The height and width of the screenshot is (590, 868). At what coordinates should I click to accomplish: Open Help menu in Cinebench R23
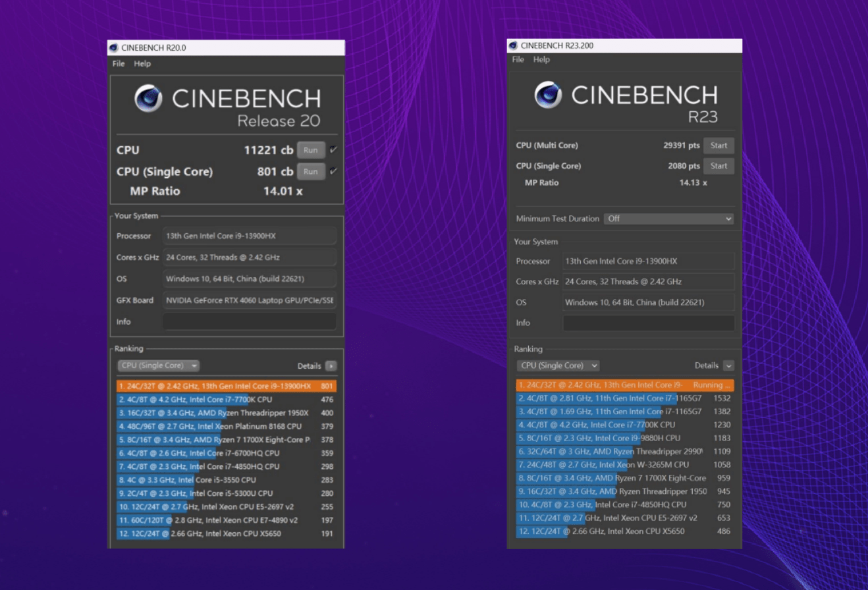click(541, 59)
